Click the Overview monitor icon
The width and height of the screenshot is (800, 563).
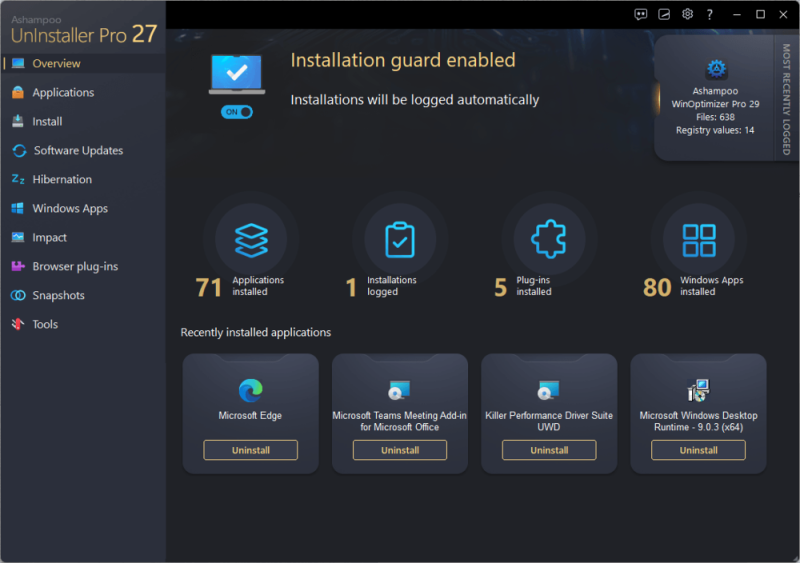point(18,63)
